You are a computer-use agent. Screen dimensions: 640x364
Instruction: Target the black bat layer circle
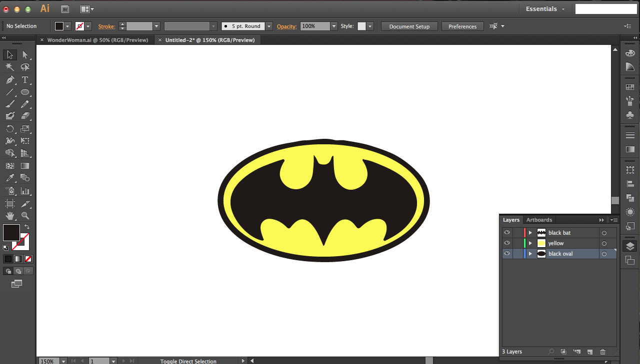604,233
